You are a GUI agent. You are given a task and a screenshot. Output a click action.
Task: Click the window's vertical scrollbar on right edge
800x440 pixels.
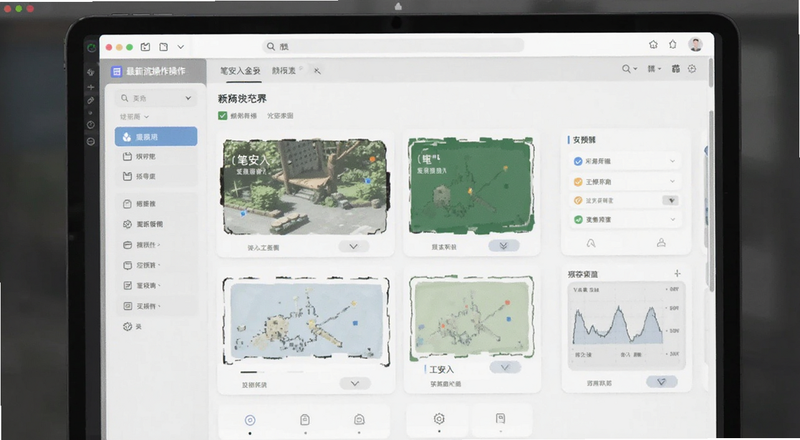coord(711,199)
